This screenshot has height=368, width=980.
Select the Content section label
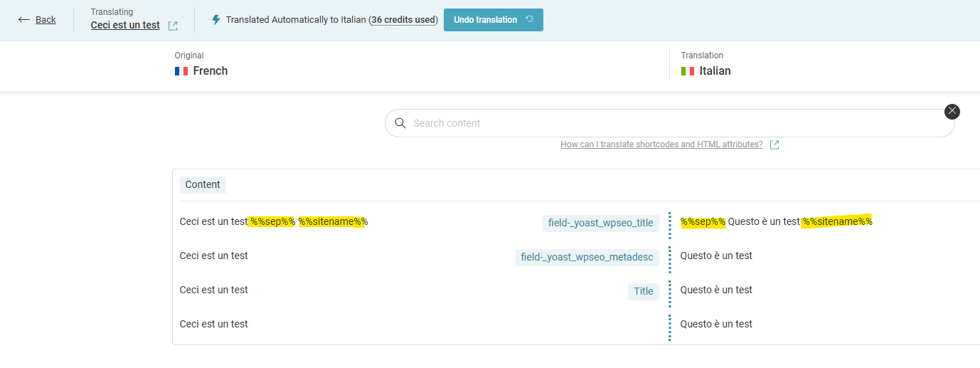(x=203, y=185)
